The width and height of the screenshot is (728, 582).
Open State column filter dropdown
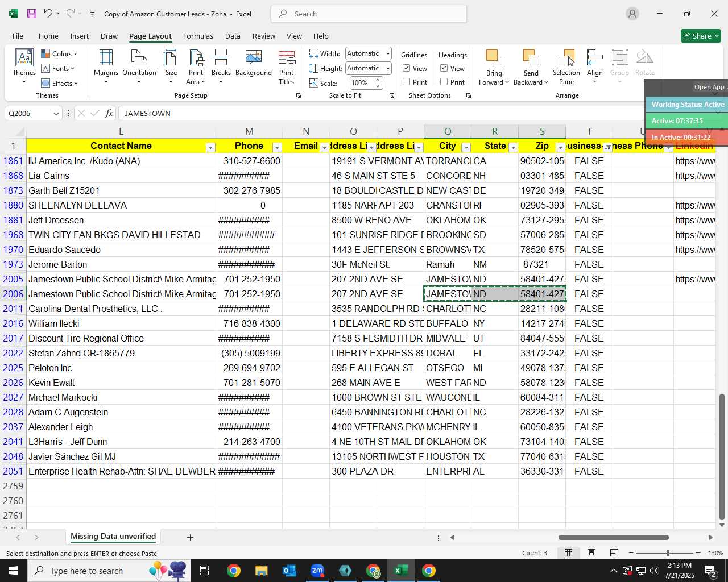coord(513,147)
